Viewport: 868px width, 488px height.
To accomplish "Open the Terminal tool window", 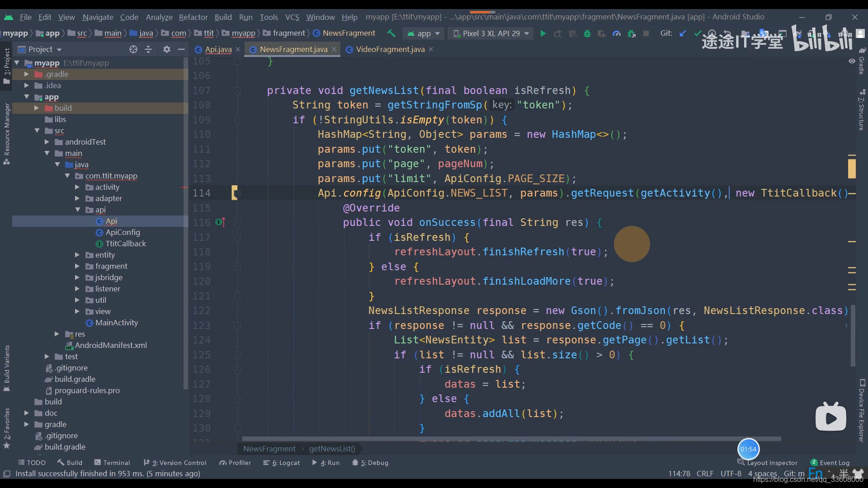I will 112,463.
